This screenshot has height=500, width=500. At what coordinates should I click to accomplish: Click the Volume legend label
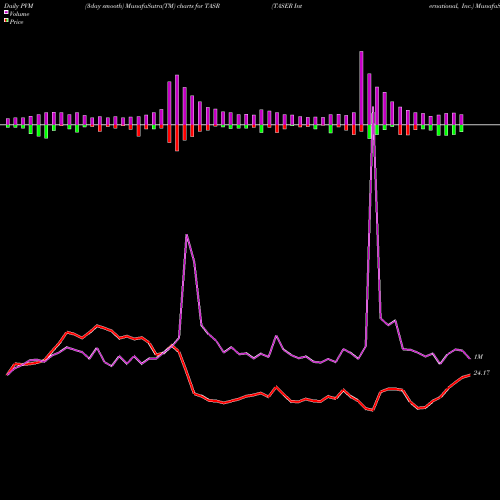[19, 14]
